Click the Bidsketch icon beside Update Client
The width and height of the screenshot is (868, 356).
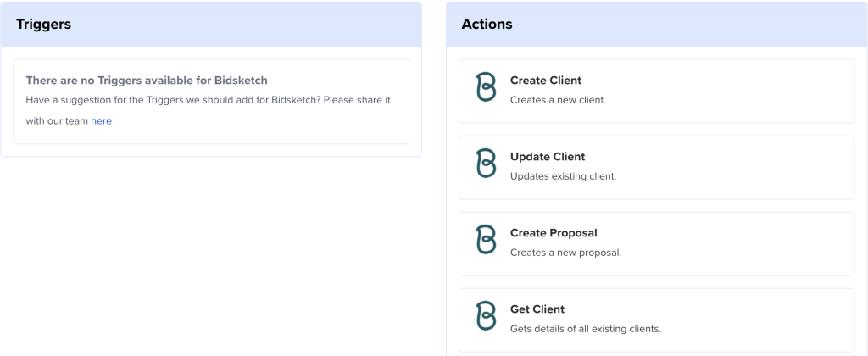[486, 164]
